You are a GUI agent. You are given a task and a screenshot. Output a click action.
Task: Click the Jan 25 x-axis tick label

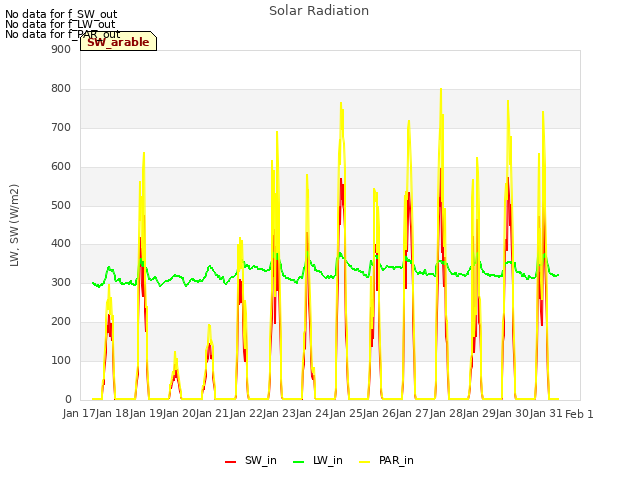pos(346,414)
